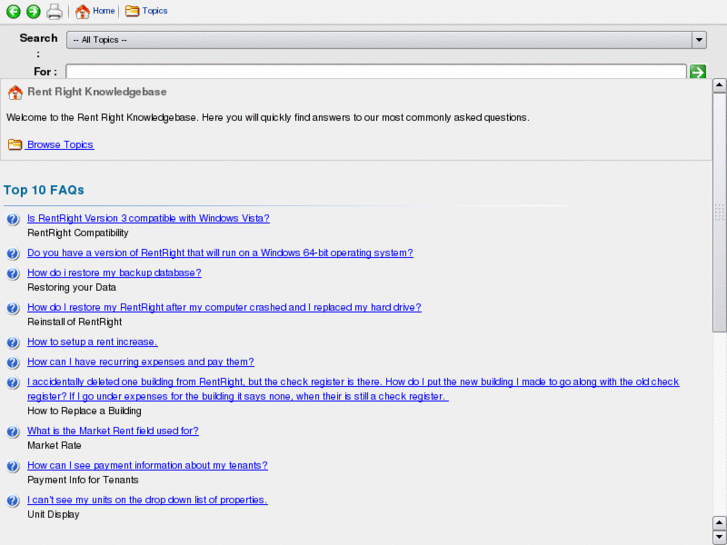Open the Home toolbar link
Image resolution: width=727 pixels, height=545 pixels.
click(103, 11)
